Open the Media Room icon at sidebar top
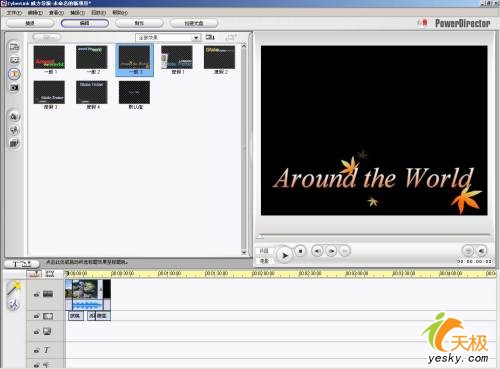The width and height of the screenshot is (500, 369). (x=14, y=47)
